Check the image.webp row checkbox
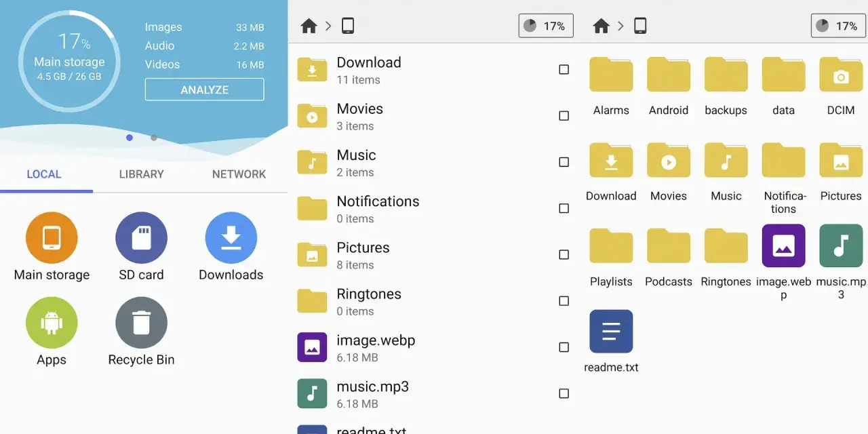This screenshot has width=868, height=434. tap(564, 347)
